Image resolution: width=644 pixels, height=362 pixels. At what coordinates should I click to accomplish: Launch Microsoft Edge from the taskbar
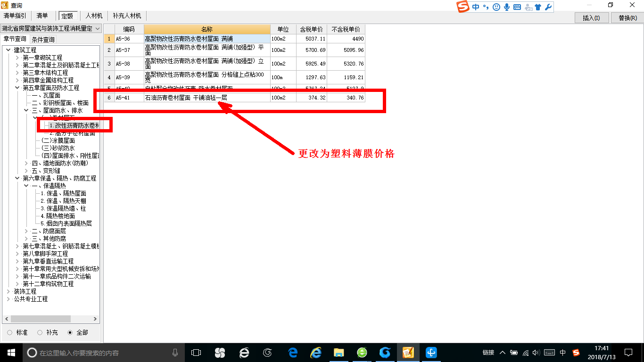[293, 353]
